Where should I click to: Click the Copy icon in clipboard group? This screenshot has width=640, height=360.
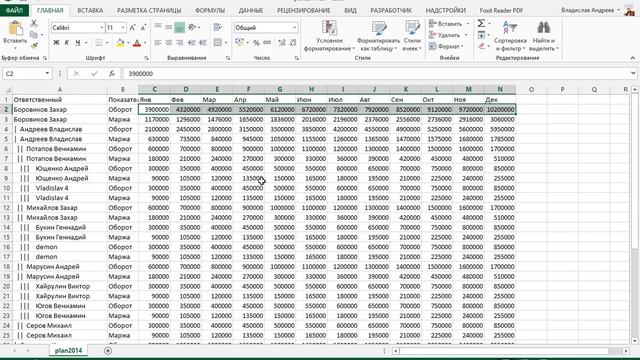coord(34,35)
